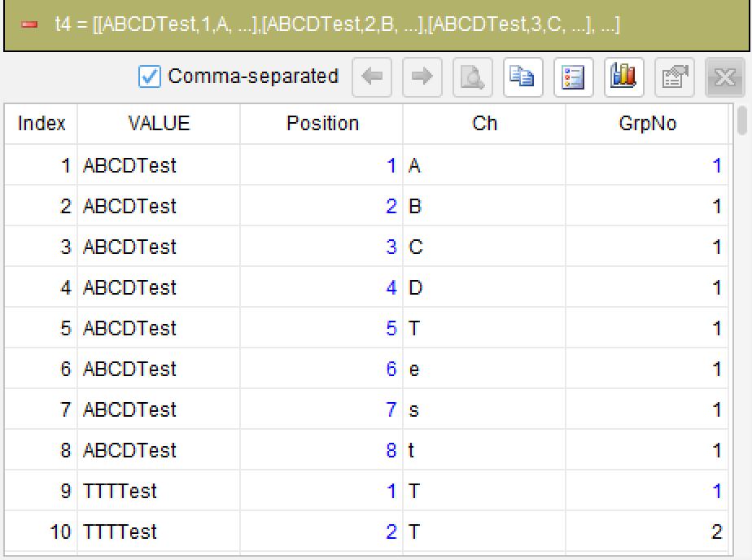Click the grayed X close icon

(x=724, y=77)
